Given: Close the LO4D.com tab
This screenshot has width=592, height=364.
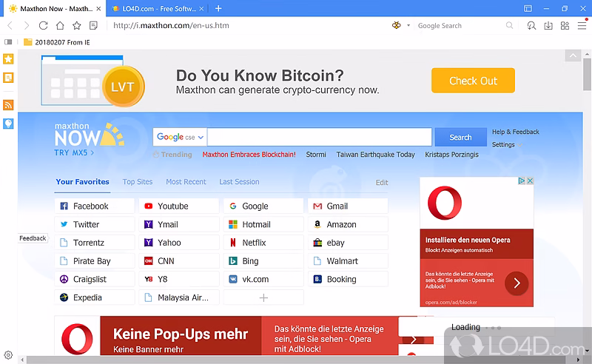Looking at the screenshot, I should (x=201, y=8).
